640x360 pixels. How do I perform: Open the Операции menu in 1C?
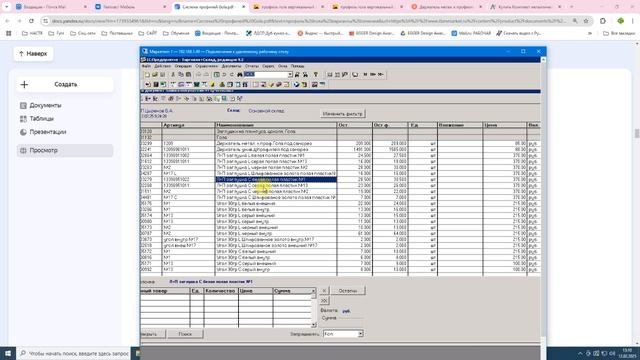(183, 66)
